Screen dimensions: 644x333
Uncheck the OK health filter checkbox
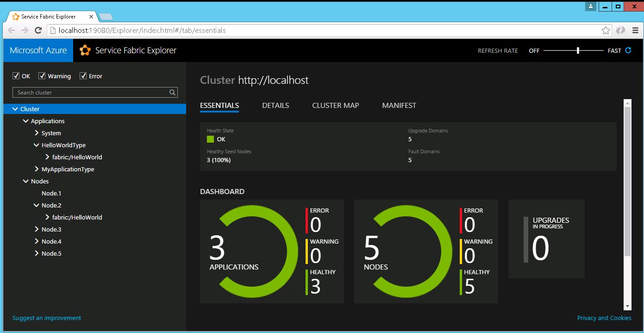coord(16,75)
